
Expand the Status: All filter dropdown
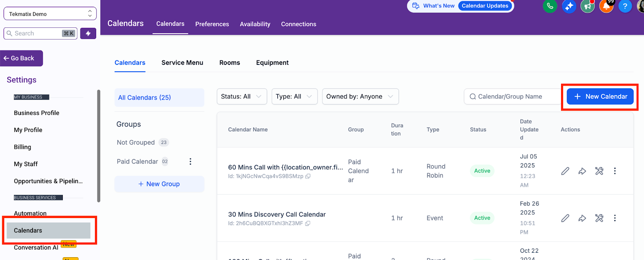[x=242, y=96]
